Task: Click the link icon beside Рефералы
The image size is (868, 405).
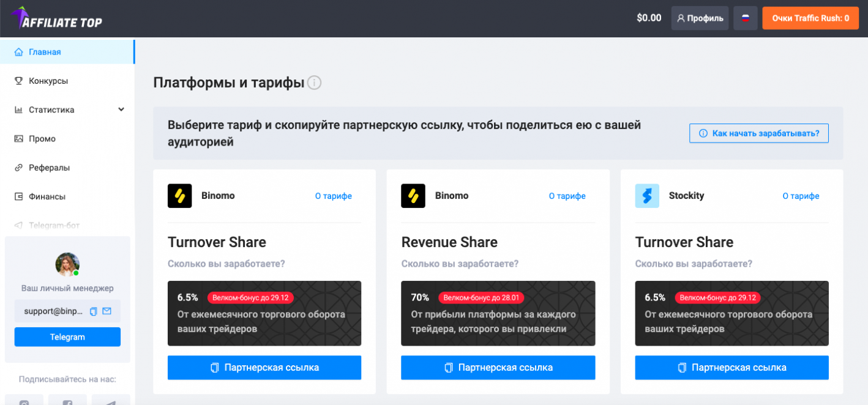Action: pyautogui.click(x=18, y=168)
